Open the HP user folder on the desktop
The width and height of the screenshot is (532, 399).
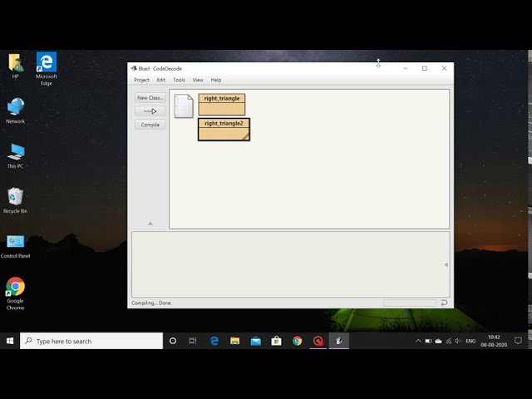[15, 66]
